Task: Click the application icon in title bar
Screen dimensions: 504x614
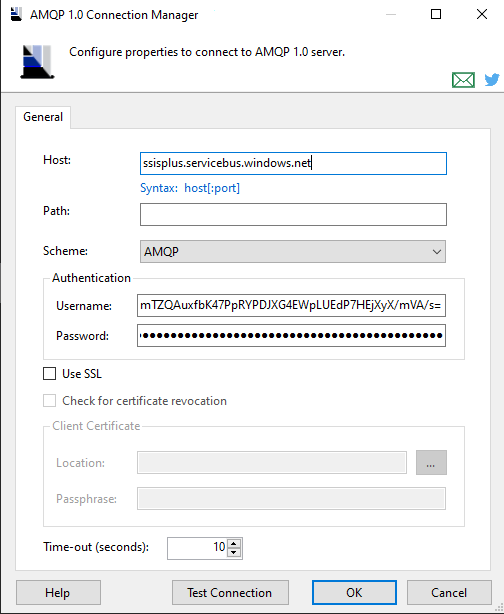Action: [16, 14]
